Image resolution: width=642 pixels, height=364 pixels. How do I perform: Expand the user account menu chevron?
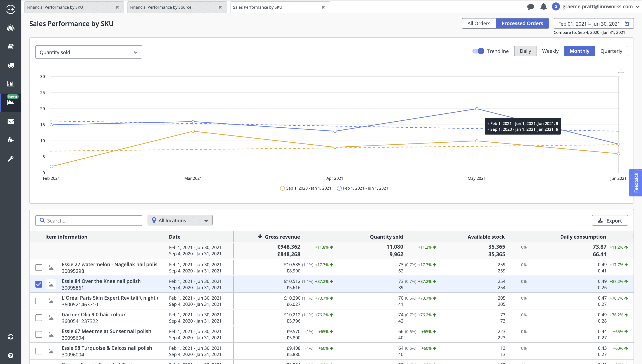tap(638, 7)
